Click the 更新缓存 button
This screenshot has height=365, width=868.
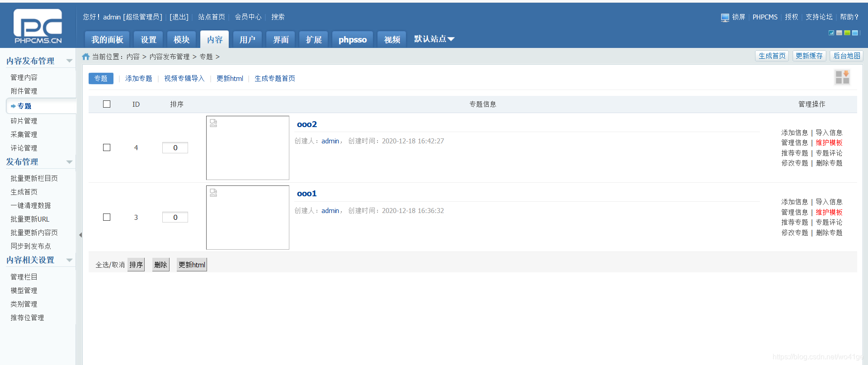pyautogui.click(x=809, y=56)
